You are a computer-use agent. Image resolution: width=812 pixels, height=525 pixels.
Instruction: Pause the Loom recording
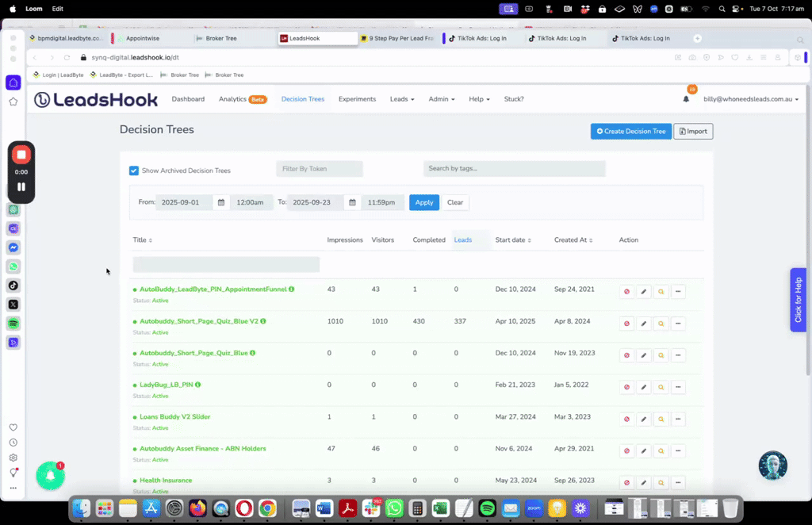[x=21, y=187]
